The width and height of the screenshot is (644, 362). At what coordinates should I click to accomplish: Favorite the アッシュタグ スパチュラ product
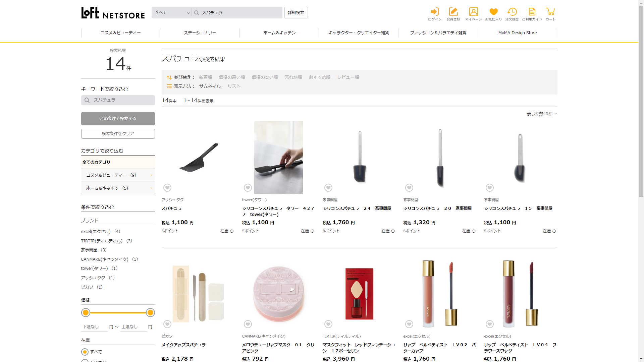coord(167,188)
